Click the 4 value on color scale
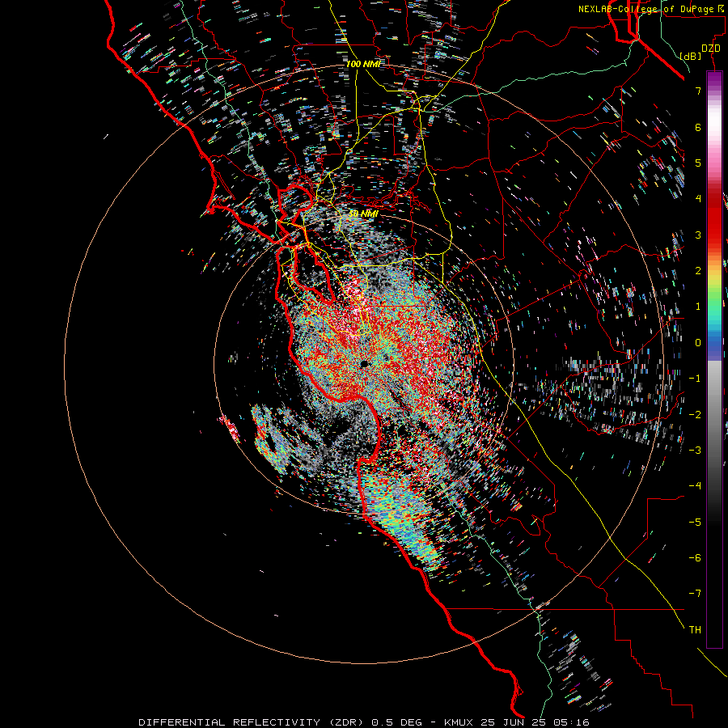The height and width of the screenshot is (728, 728). 698,199
